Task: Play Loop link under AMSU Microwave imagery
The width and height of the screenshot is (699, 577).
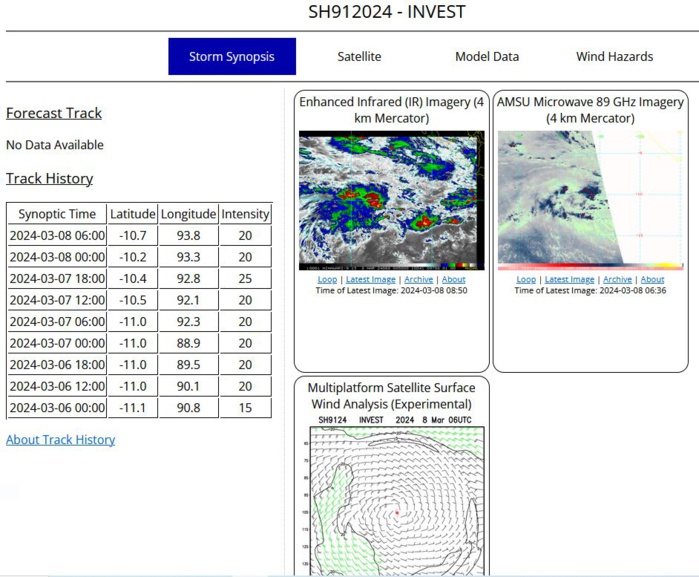Action: 526,280
